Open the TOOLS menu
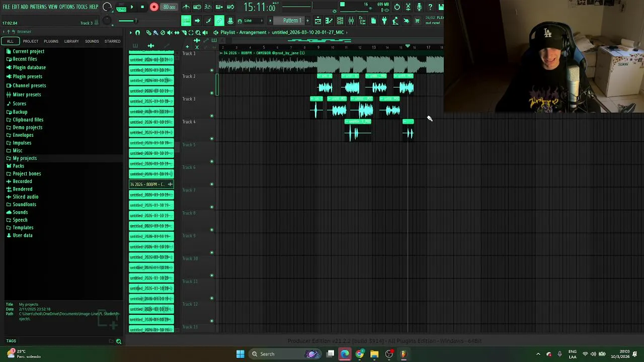Image resolution: width=644 pixels, height=362 pixels. tap(82, 7)
